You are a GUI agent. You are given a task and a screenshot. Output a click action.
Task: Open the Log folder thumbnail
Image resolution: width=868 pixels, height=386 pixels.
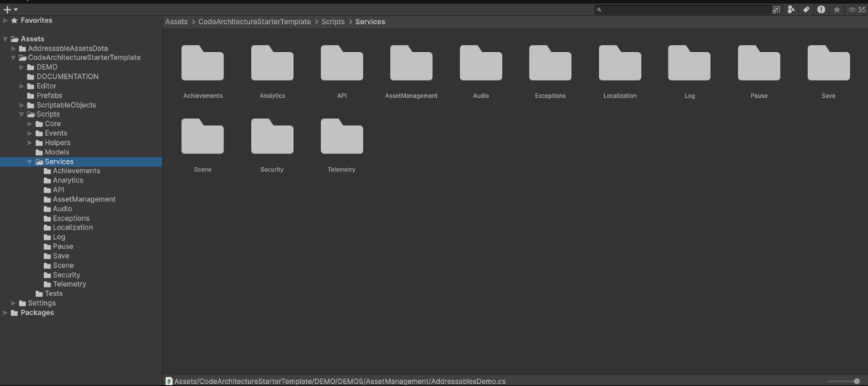tap(689, 63)
